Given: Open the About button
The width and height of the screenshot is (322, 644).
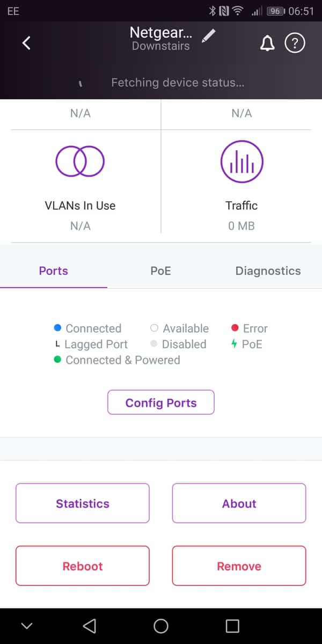Looking at the screenshot, I should (x=239, y=503).
